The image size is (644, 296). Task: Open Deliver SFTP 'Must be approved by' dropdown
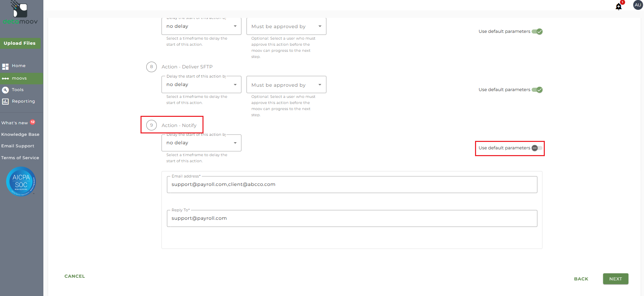click(286, 84)
